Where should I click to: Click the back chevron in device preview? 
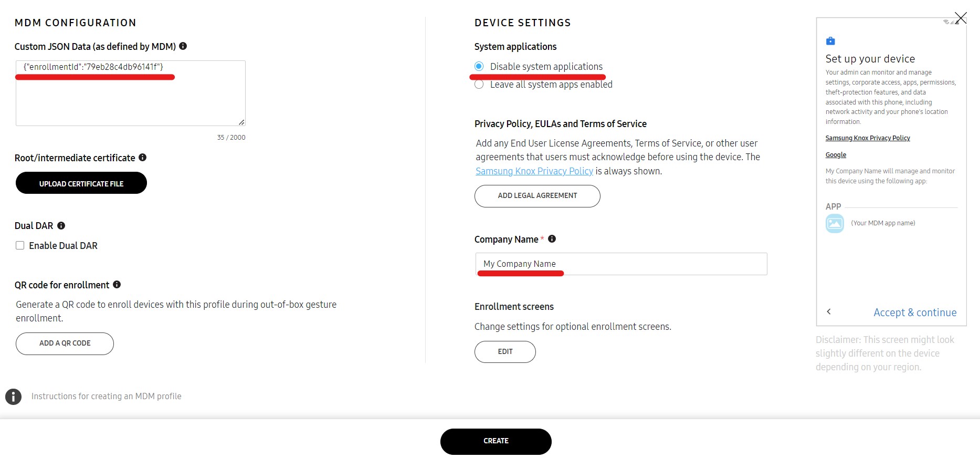[x=829, y=311]
